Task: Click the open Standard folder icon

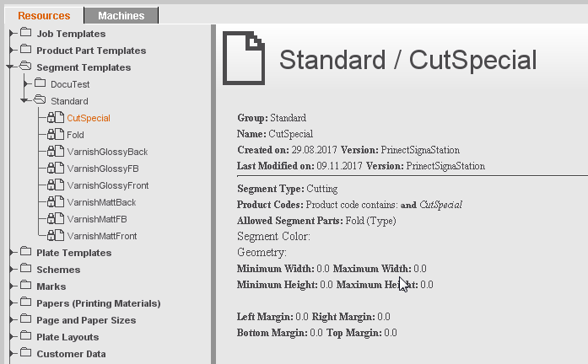Action: point(40,101)
